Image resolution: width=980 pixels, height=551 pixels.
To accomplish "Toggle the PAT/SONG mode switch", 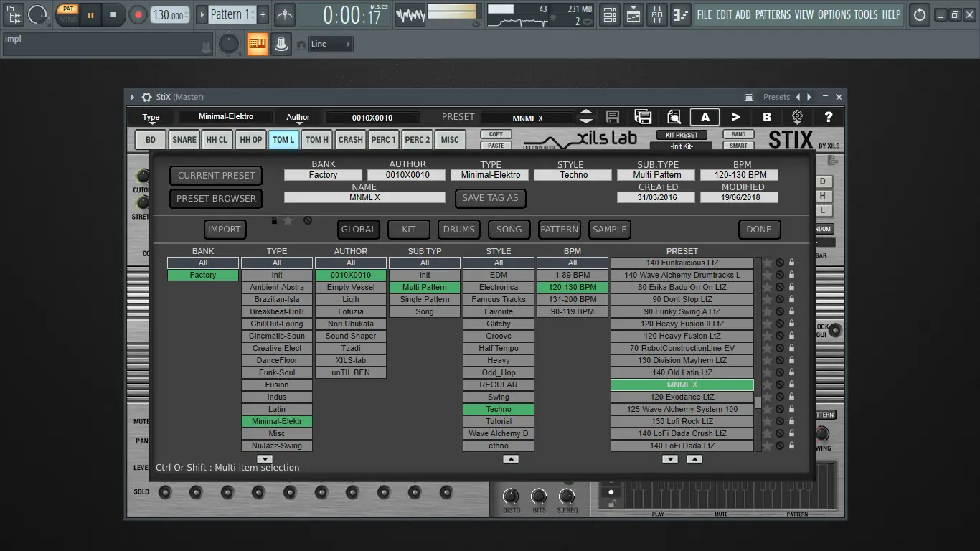I will (68, 14).
